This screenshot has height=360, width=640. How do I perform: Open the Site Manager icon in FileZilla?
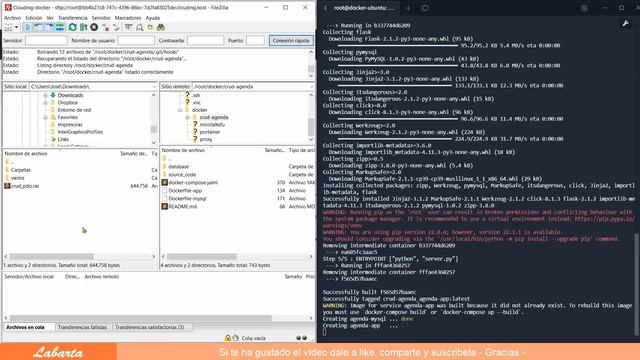click(8, 27)
